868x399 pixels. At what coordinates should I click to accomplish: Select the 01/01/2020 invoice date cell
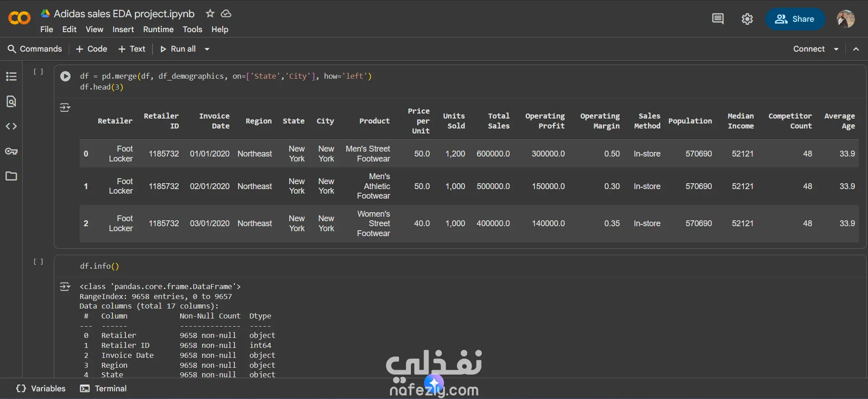pyautogui.click(x=210, y=154)
